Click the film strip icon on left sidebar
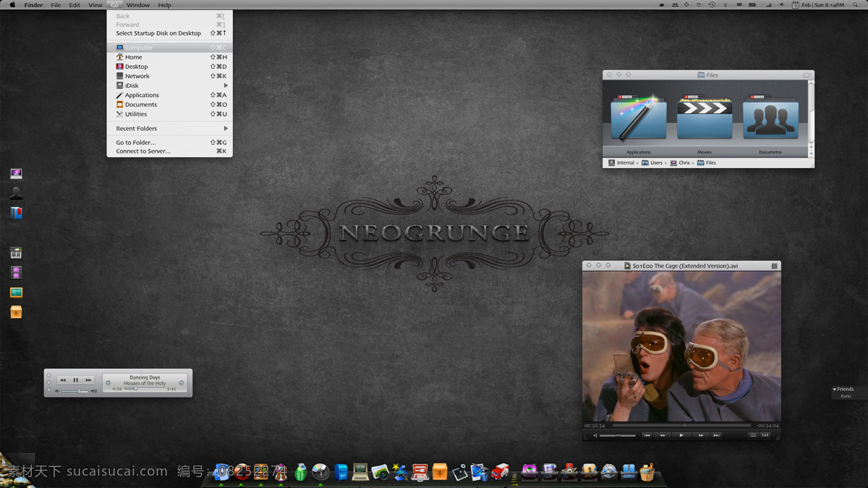The image size is (868, 488). pyautogui.click(x=16, y=272)
